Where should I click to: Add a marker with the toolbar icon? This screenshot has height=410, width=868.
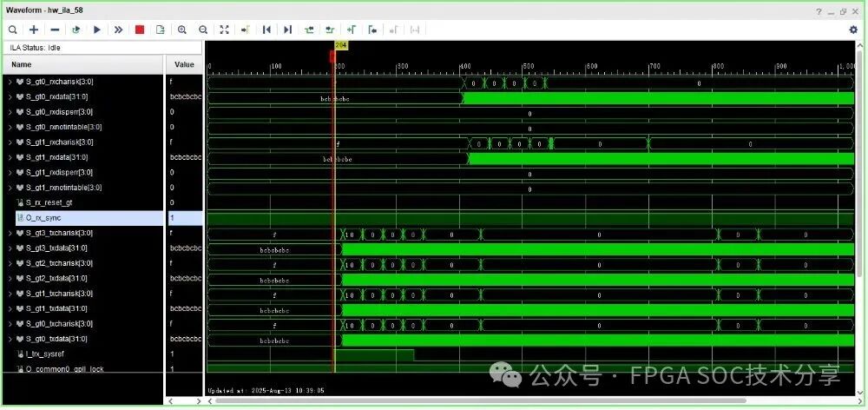pos(351,30)
